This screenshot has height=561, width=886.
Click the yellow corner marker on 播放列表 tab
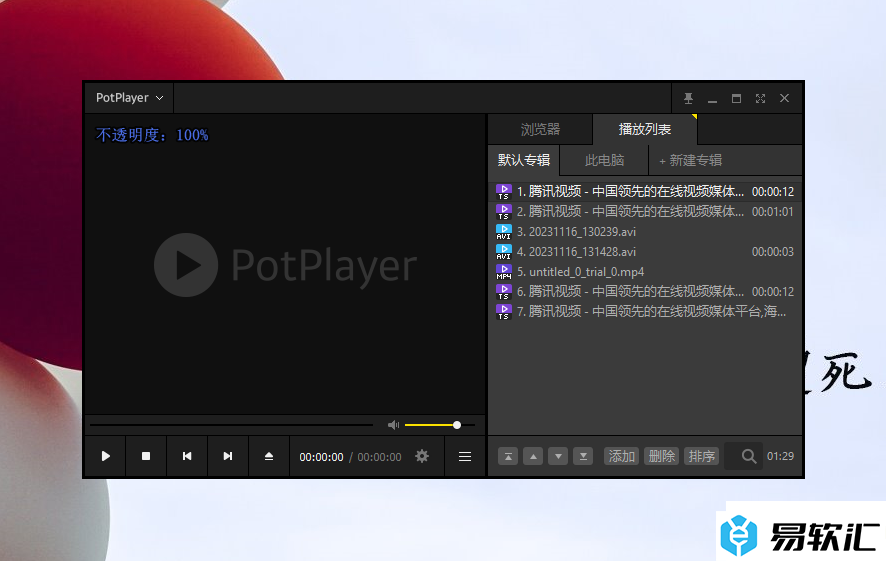tap(694, 117)
